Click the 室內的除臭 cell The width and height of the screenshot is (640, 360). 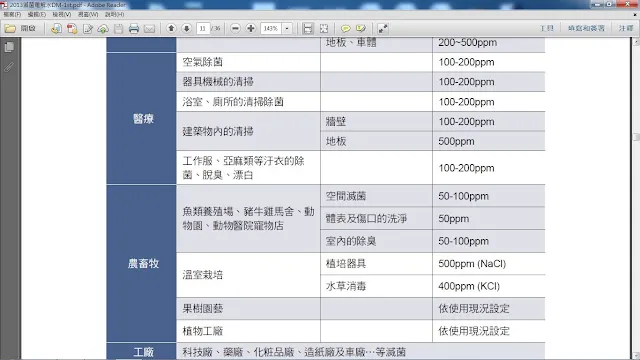pos(376,241)
